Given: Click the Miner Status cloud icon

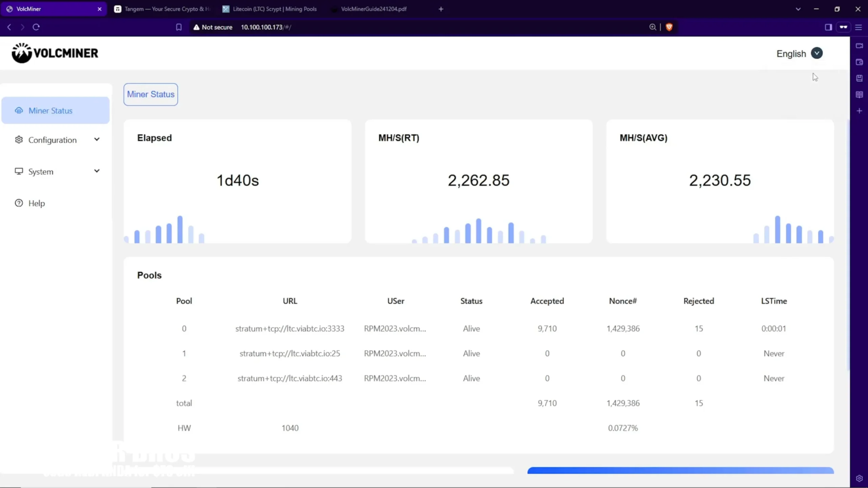Looking at the screenshot, I should (19, 110).
